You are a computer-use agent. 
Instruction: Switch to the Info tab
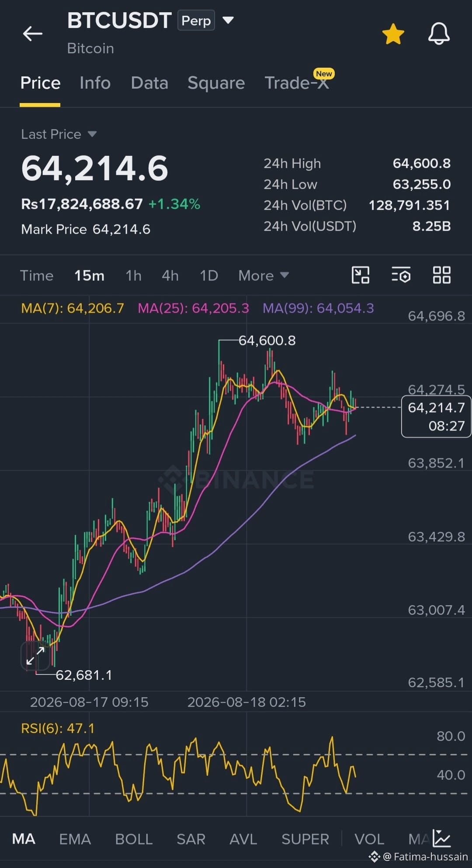point(95,83)
